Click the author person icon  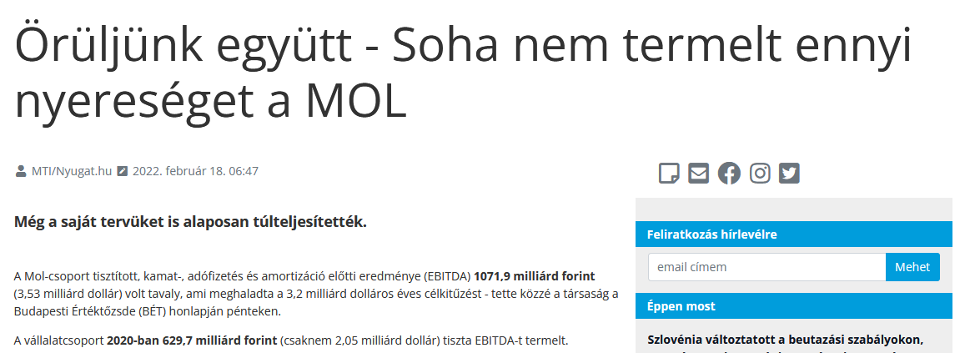click(21, 172)
